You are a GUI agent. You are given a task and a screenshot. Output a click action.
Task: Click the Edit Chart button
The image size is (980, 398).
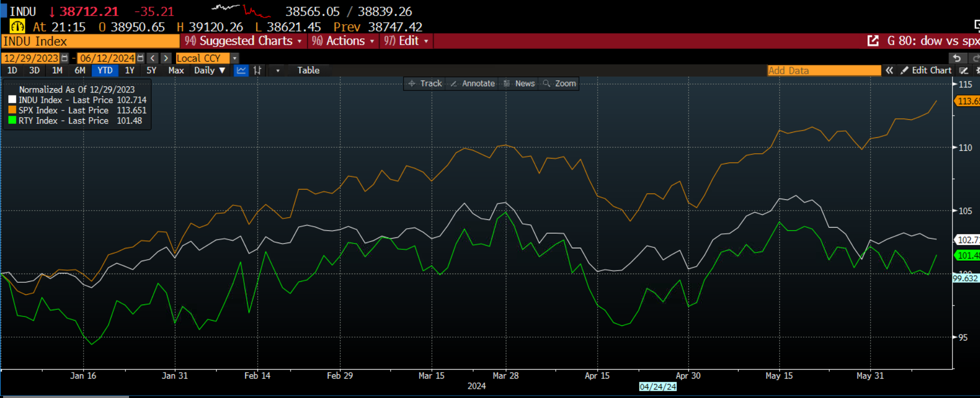pos(926,71)
